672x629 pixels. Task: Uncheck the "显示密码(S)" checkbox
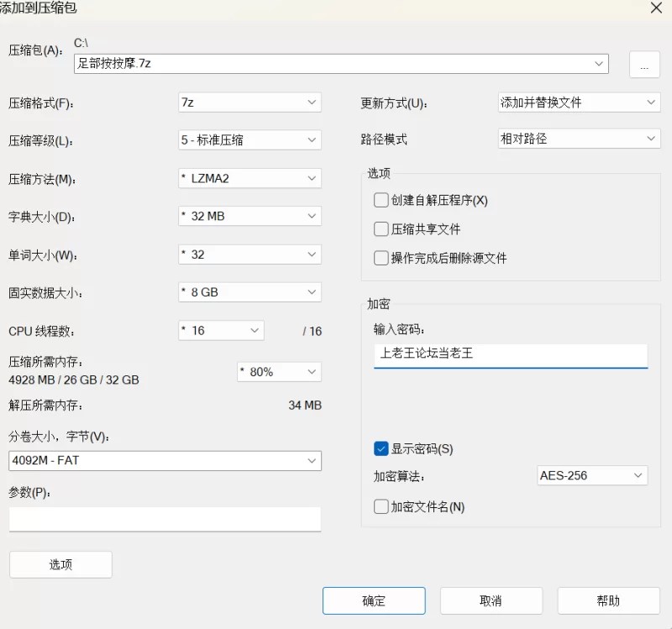[381, 448]
